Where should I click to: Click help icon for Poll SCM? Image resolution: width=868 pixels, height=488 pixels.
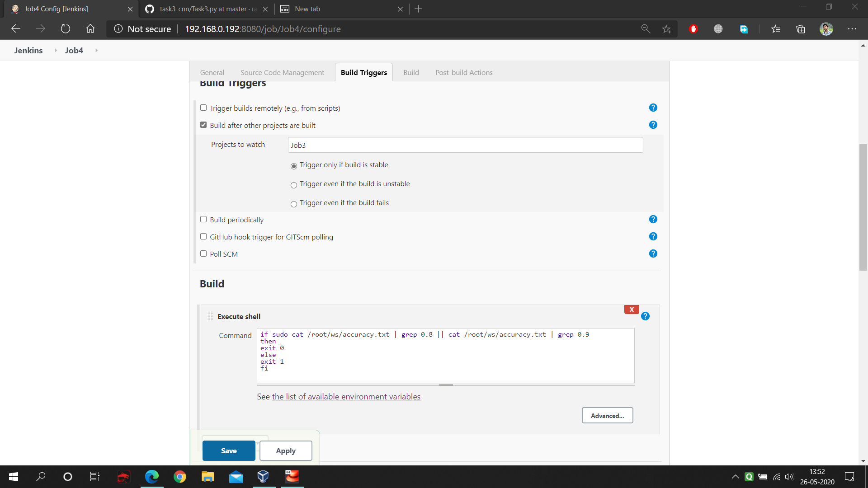tap(653, 253)
